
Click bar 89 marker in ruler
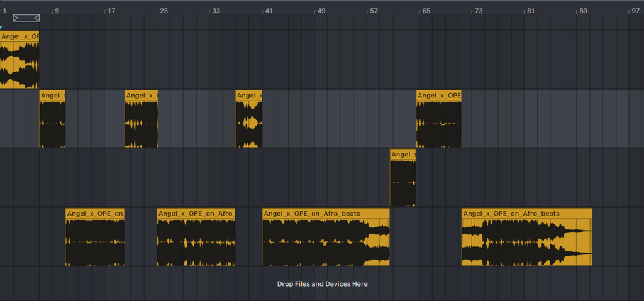tap(583, 11)
